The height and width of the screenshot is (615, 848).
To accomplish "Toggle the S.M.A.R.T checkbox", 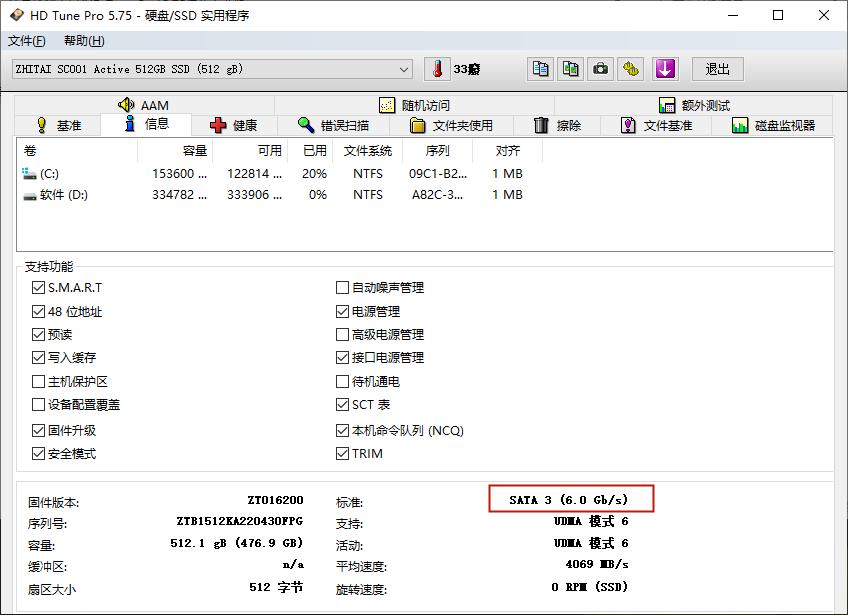I will tap(37, 287).
